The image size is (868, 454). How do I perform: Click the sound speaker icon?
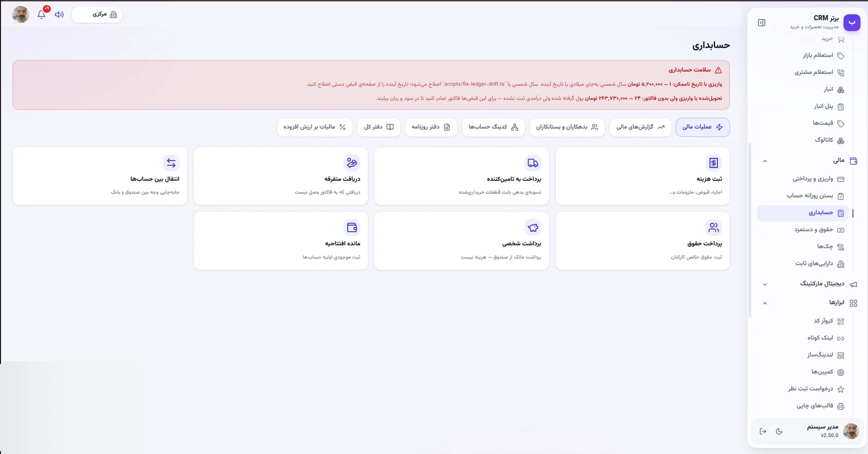[x=59, y=15]
